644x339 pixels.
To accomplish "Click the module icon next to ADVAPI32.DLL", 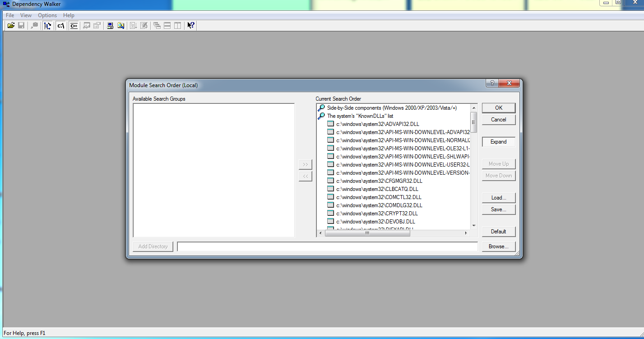I will tap(330, 124).
